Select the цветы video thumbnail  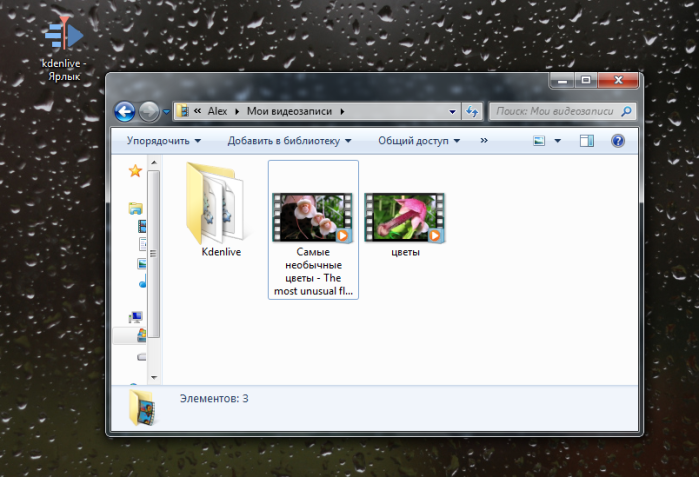click(x=405, y=218)
